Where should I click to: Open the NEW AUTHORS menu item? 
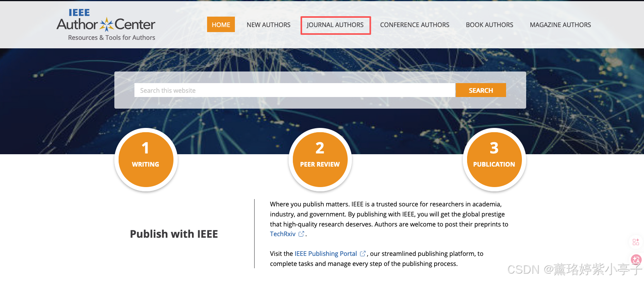point(268,25)
